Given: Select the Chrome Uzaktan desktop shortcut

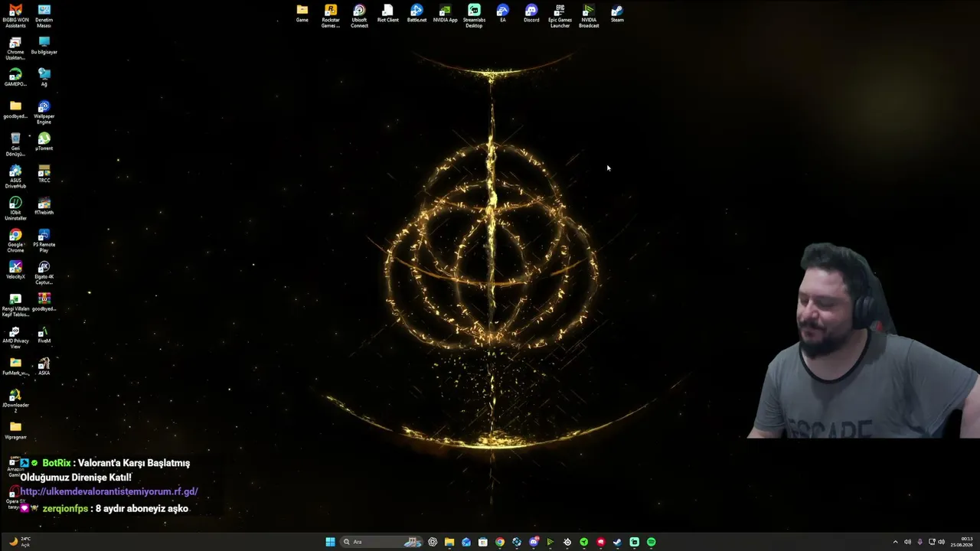Looking at the screenshot, I should pyautogui.click(x=15, y=48).
